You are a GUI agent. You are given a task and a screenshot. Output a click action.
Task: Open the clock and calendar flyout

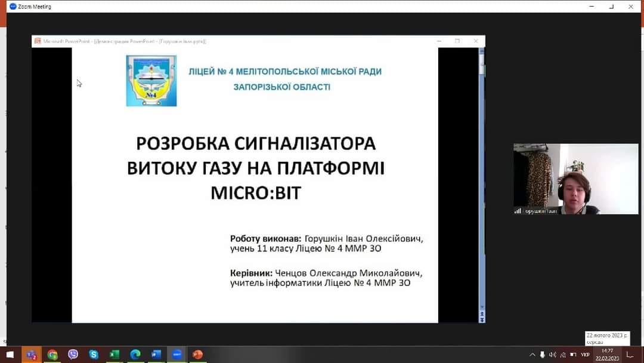point(607,355)
